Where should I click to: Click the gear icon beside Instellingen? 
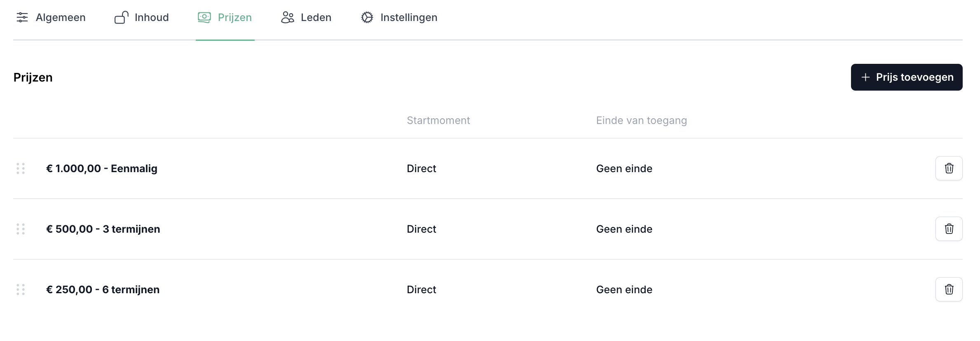pyautogui.click(x=367, y=17)
